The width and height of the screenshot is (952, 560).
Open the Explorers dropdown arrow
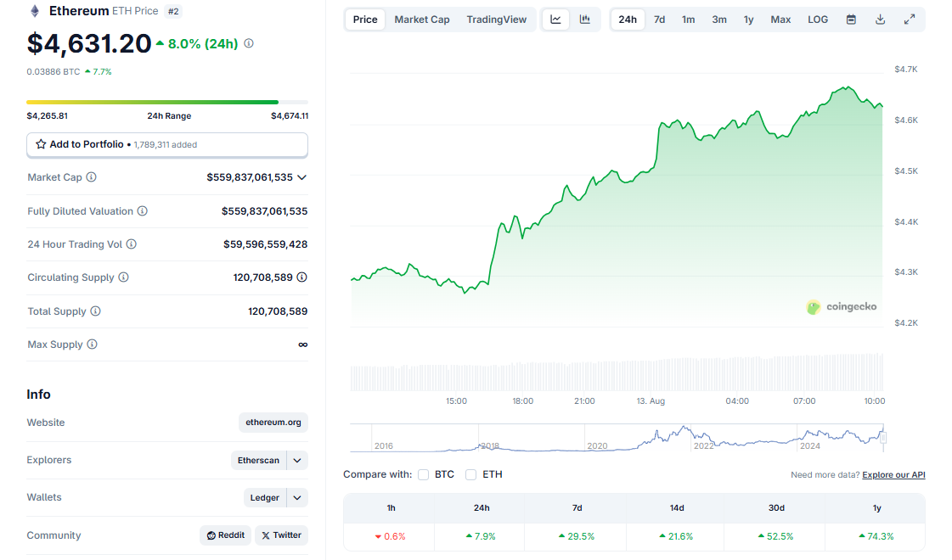[297, 461]
